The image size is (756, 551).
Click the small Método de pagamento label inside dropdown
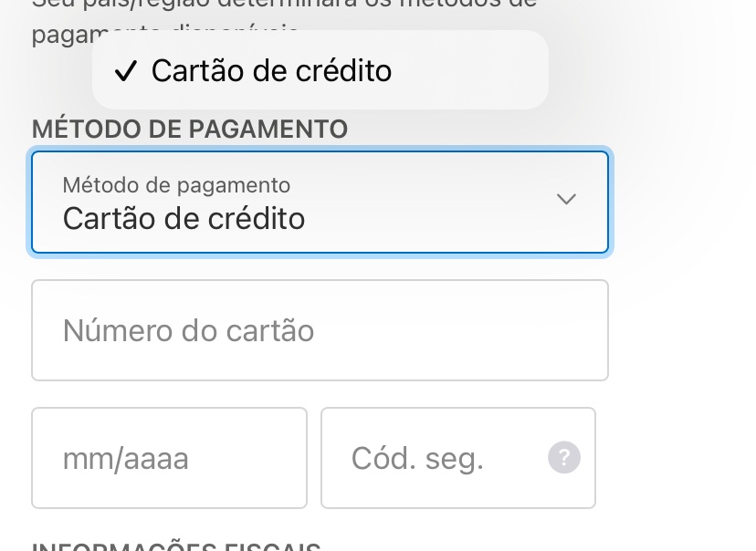[x=176, y=185]
